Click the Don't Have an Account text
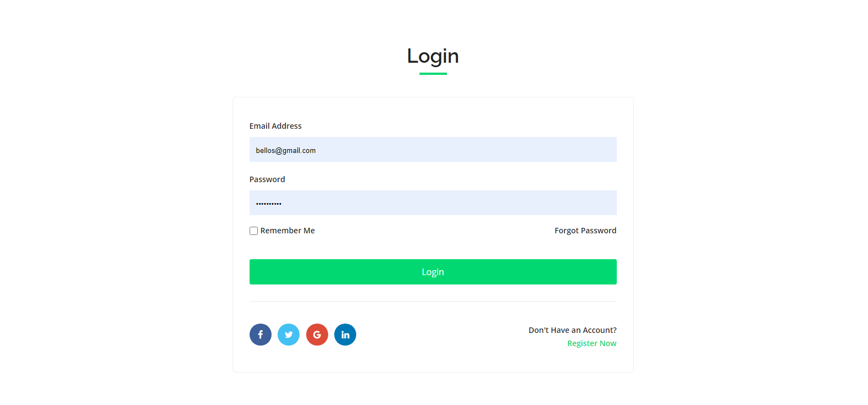 (573, 330)
